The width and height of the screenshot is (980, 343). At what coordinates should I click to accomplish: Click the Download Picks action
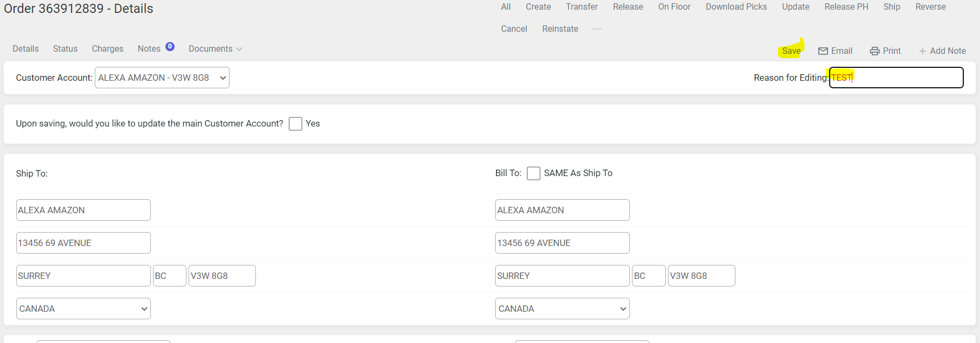[736, 7]
